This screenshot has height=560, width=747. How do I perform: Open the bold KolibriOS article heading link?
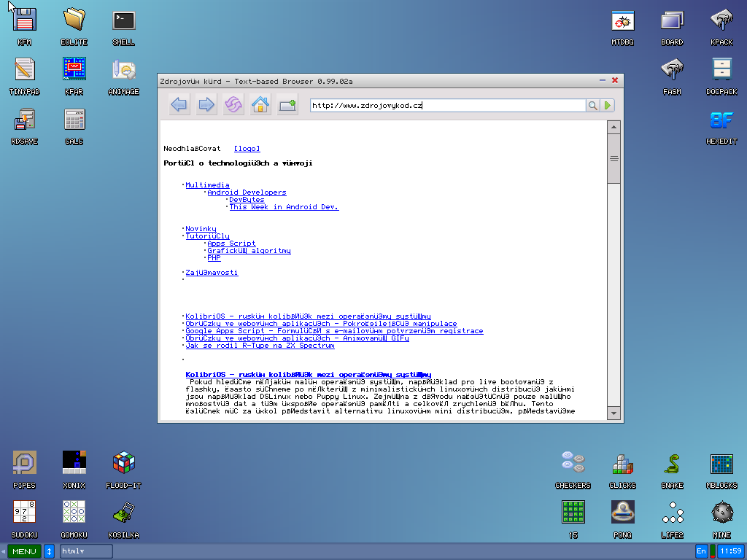coord(309,374)
